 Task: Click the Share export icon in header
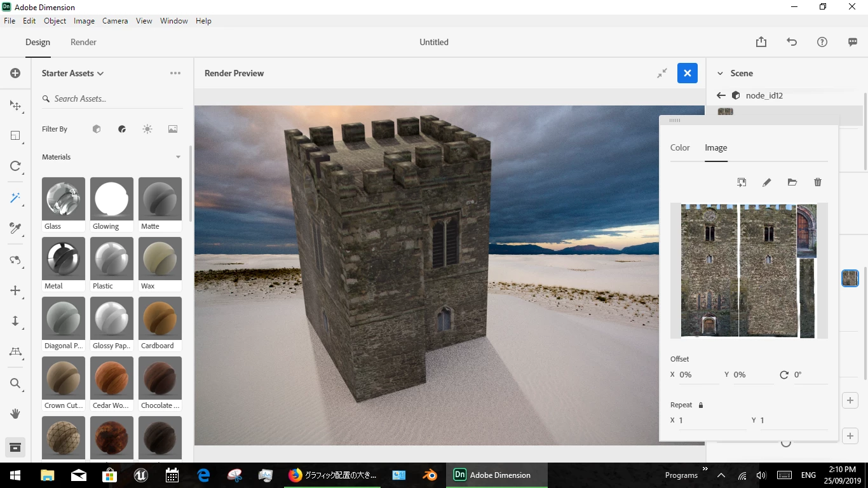[761, 42]
